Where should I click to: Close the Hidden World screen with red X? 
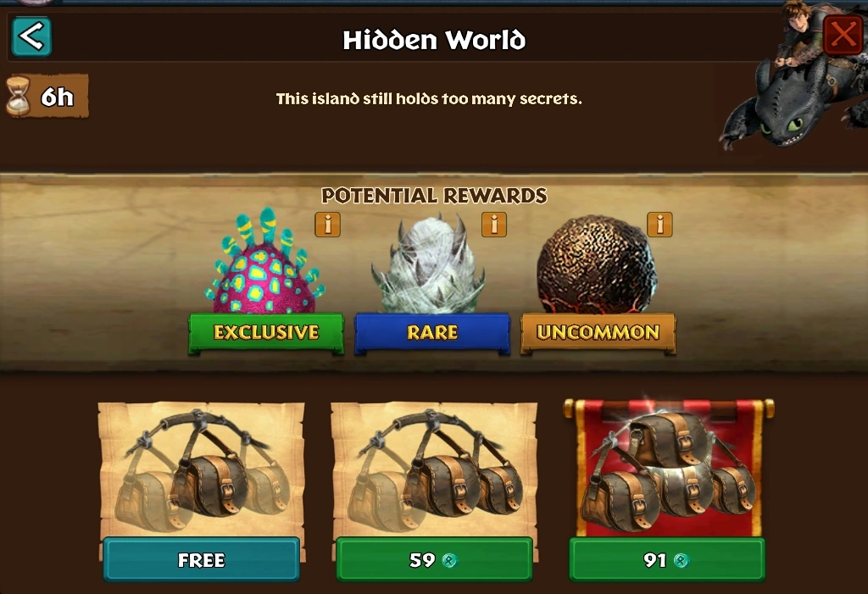pos(843,35)
